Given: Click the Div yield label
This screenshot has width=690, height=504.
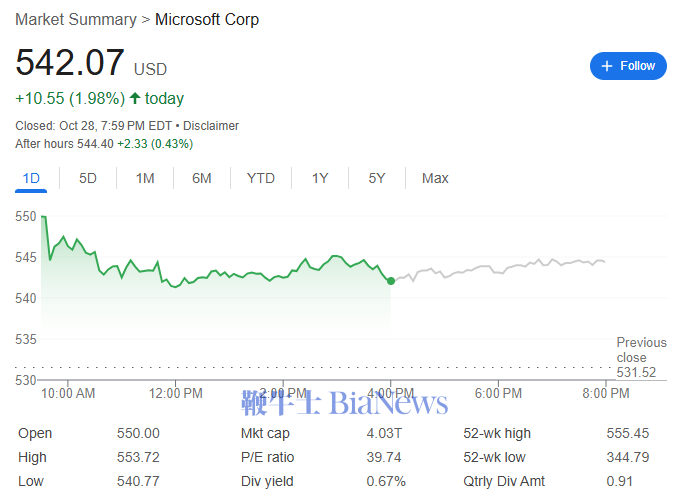Looking at the screenshot, I should pyautogui.click(x=268, y=481).
